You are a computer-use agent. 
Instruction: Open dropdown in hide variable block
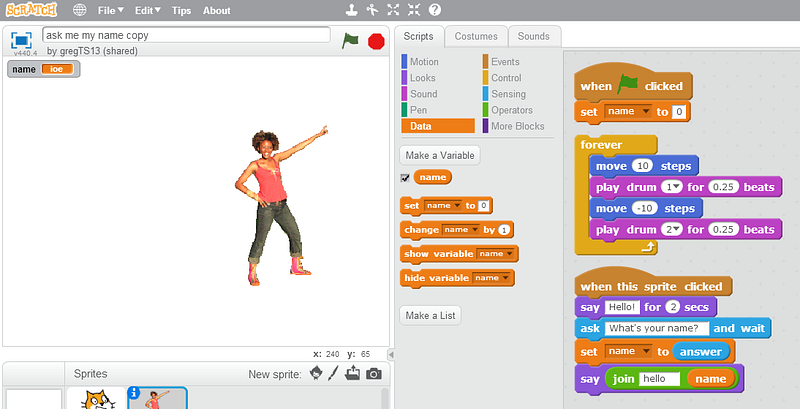(491, 278)
